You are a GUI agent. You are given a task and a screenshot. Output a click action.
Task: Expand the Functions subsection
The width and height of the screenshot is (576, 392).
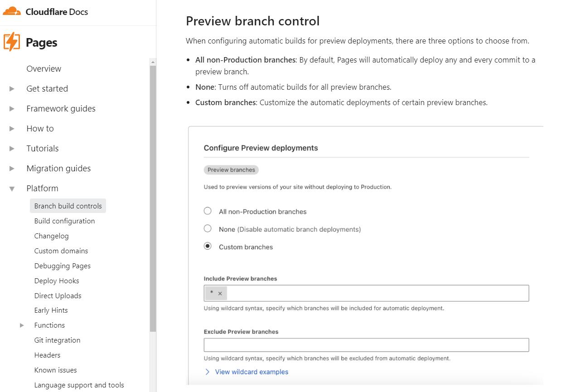(21, 325)
